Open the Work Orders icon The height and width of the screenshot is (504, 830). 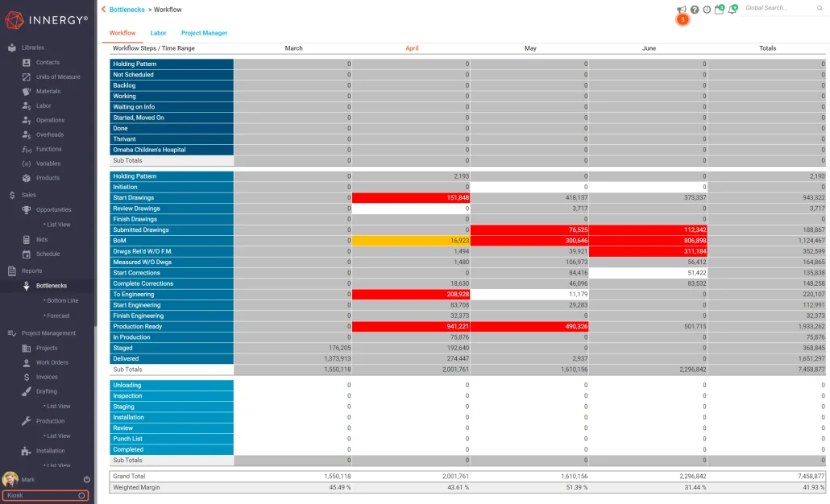point(26,363)
